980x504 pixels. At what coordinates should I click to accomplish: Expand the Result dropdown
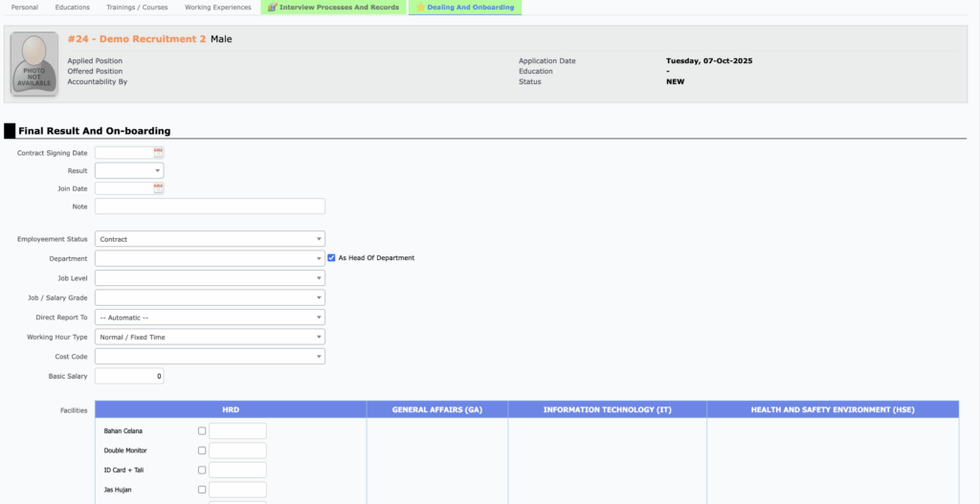click(x=129, y=171)
